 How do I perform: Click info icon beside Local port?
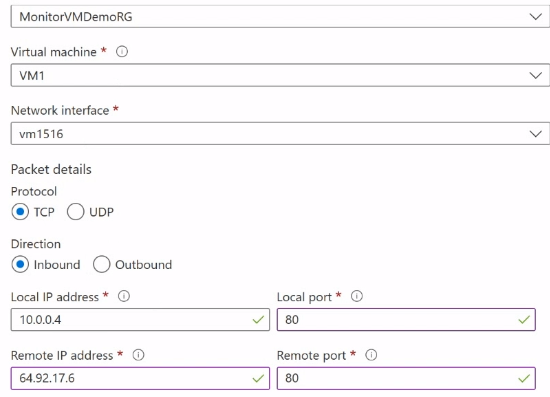pos(357,296)
